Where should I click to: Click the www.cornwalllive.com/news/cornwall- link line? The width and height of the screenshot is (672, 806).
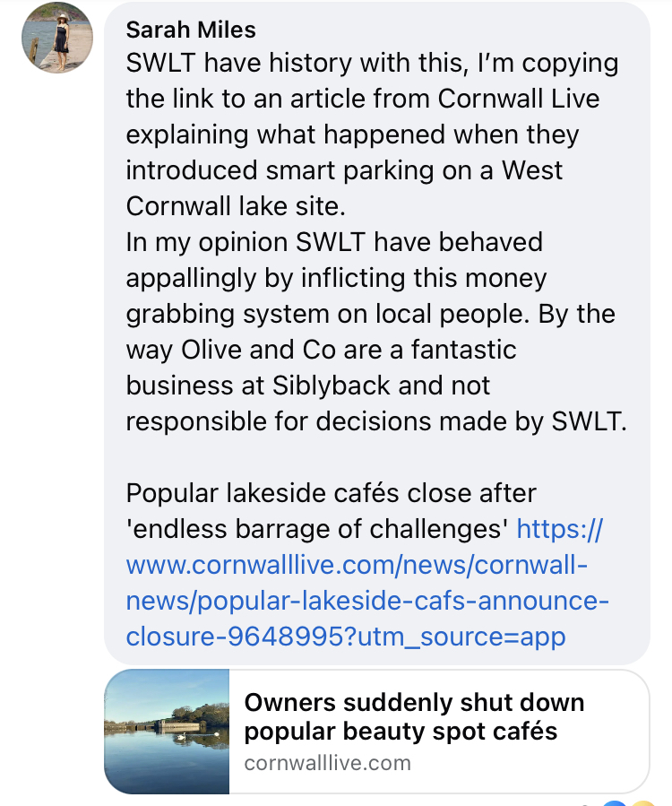[357, 565]
